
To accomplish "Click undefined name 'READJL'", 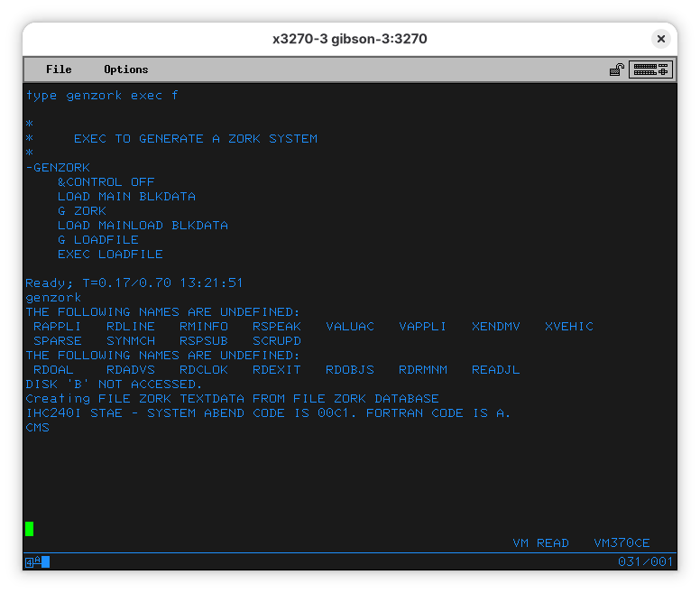I will click(496, 370).
